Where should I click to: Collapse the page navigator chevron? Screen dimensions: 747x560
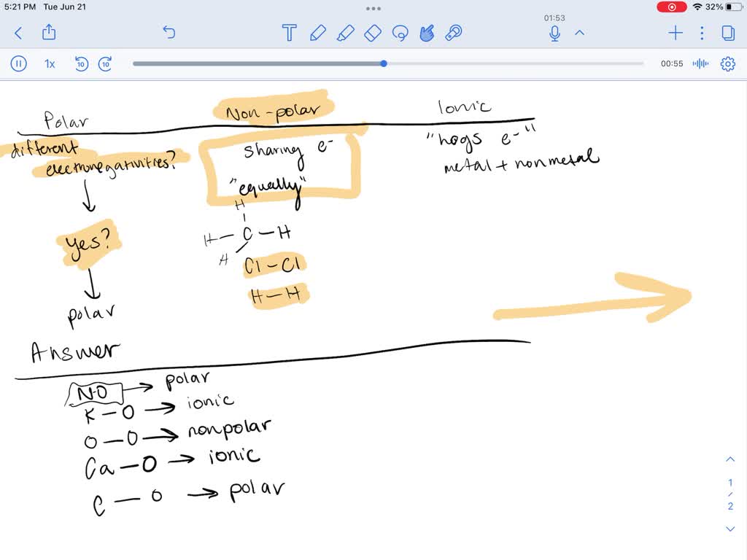(x=730, y=459)
